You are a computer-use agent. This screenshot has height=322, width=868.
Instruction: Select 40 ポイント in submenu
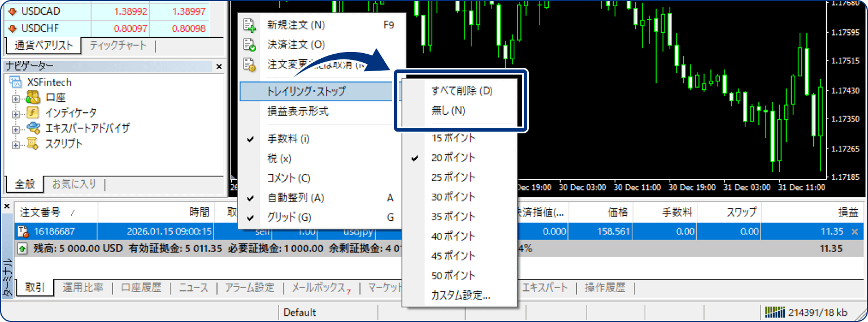(459, 237)
